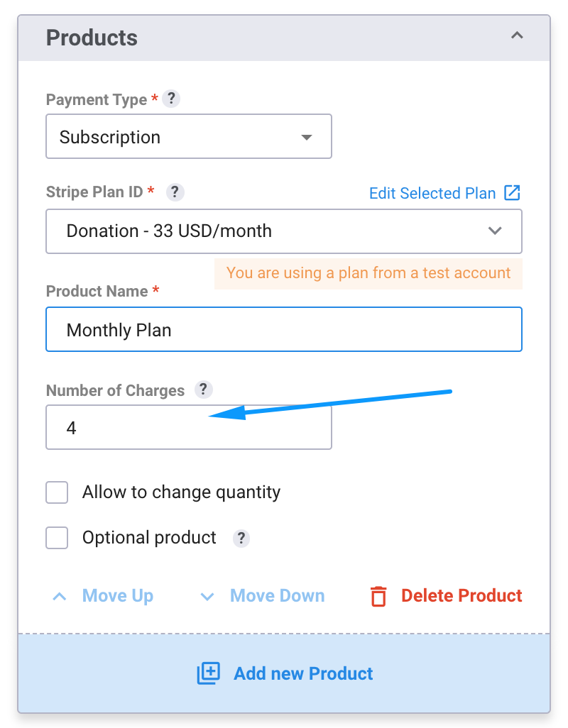
Task: Click the Move Down chevron icon
Action: pos(207,597)
